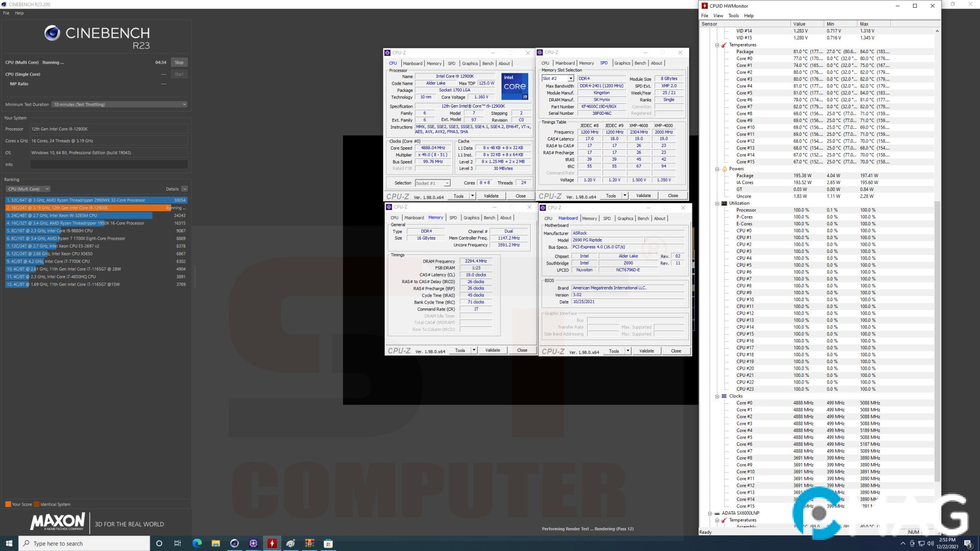The width and height of the screenshot is (980, 551).
Task: Launch the WinRAR taskbar icon
Action: (310, 543)
